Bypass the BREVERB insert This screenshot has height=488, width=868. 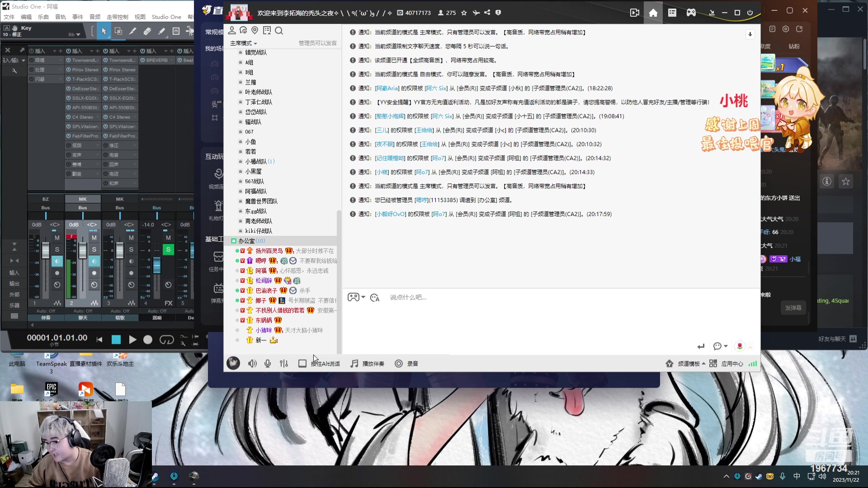point(142,60)
